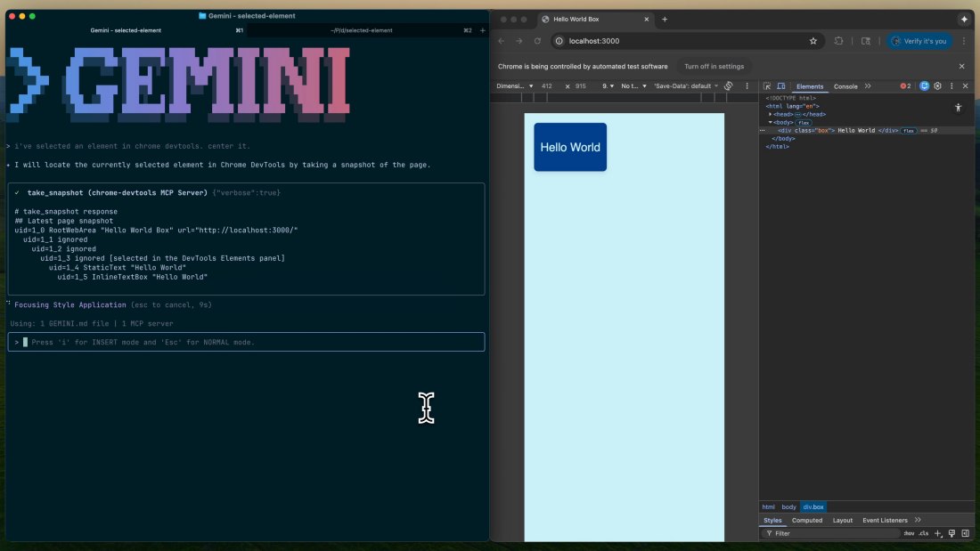Click the red error counter badge in DevTools
Viewport: 980px width, 551px height.
click(x=904, y=86)
